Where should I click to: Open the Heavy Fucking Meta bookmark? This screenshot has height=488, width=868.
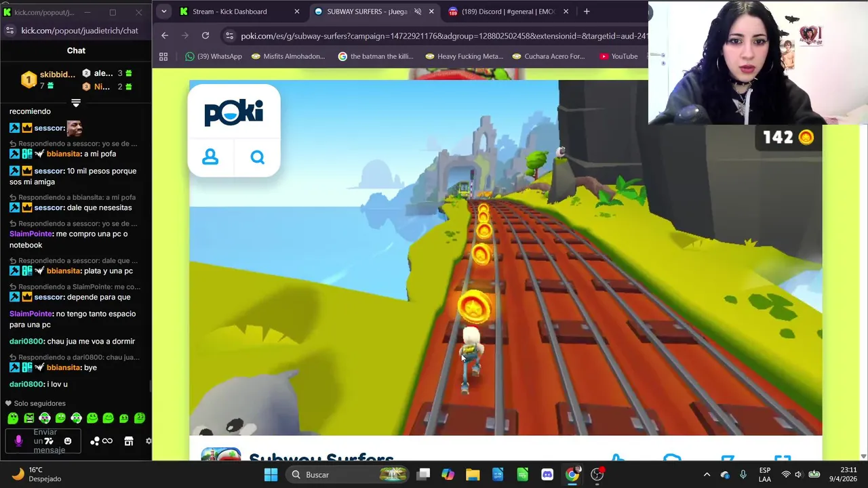(464, 56)
